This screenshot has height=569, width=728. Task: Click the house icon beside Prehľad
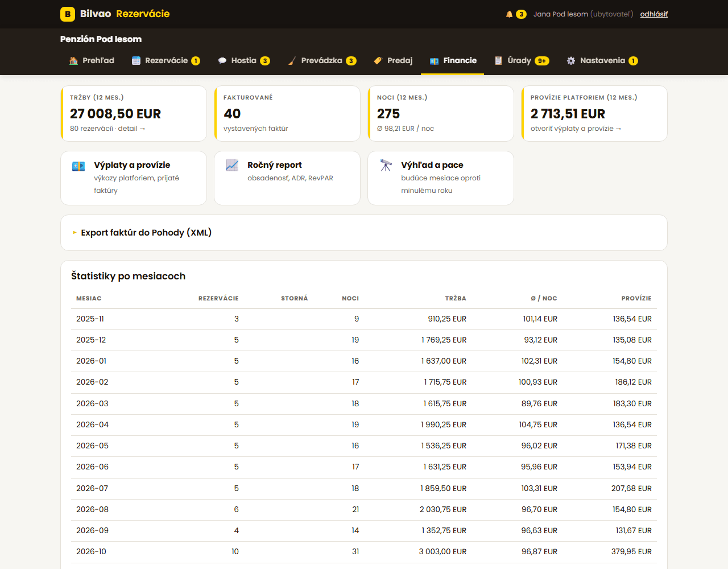click(x=73, y=61)
